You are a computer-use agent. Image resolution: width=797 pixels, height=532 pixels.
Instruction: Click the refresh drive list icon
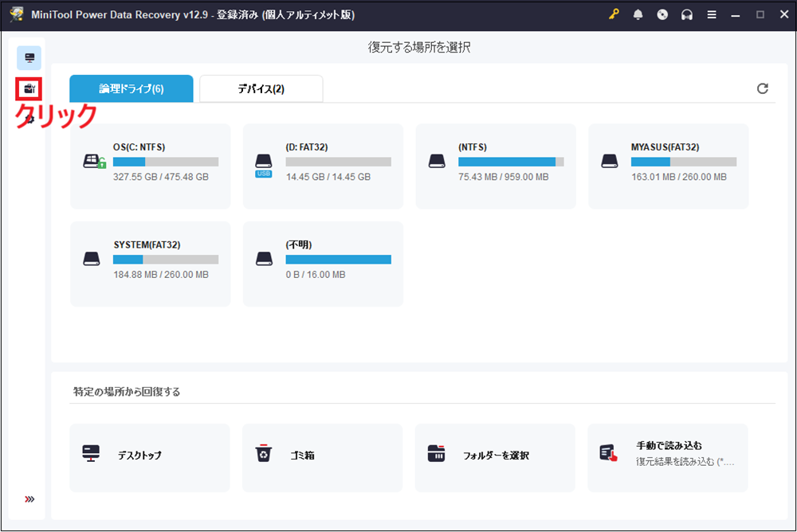[x=763, y=88]
